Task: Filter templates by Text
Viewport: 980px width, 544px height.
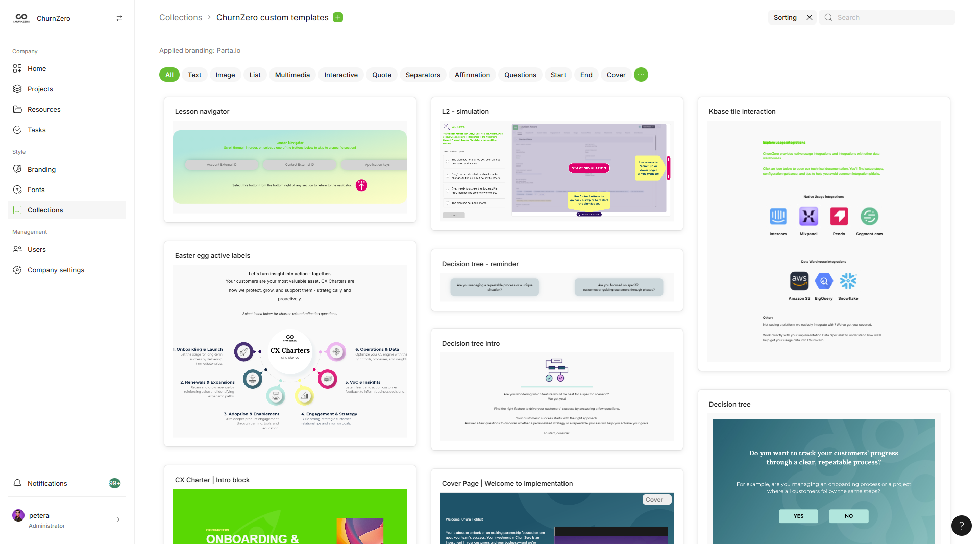Action: (194, 75)
